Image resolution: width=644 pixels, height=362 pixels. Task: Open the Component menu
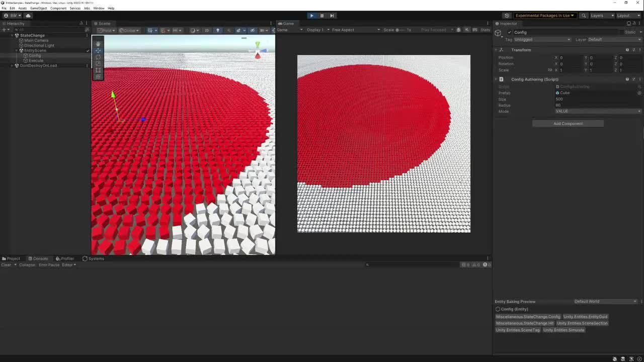click(x=58, y=8)
